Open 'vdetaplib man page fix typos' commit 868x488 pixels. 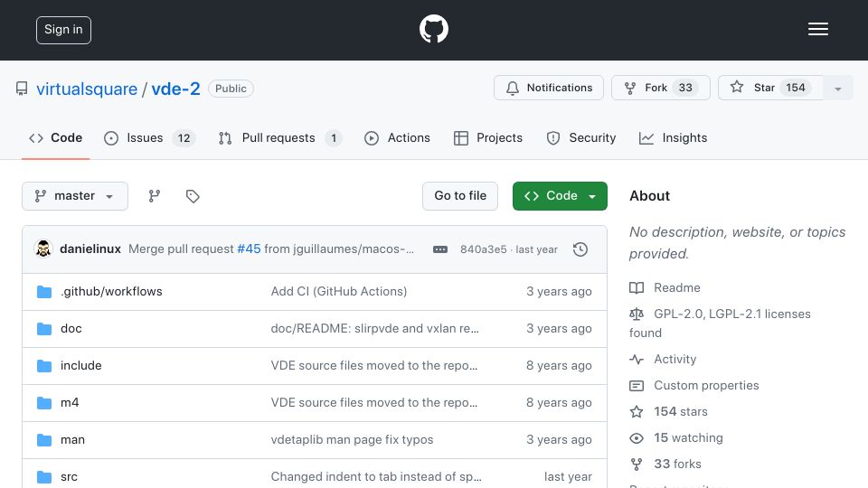[352, 440]
